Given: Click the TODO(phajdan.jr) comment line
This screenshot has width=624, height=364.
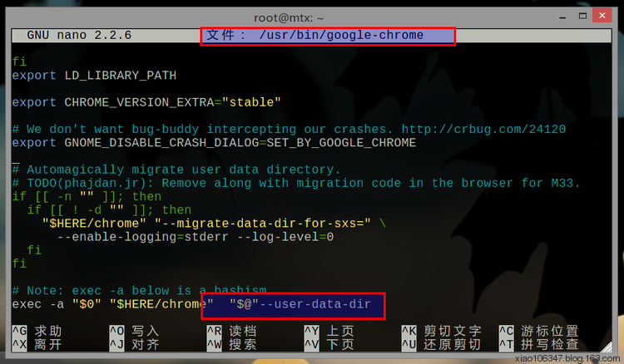Looking at the screenshot, I should click(x=296, y=183).
